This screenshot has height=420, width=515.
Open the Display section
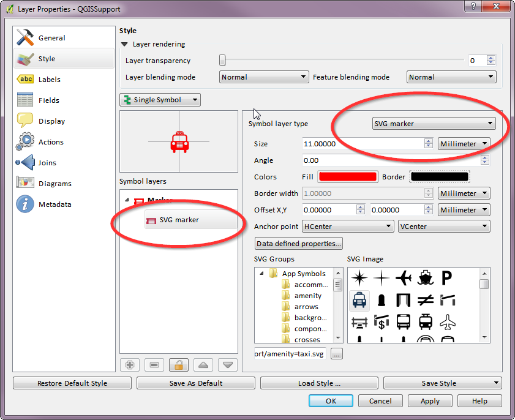(64, 121)
